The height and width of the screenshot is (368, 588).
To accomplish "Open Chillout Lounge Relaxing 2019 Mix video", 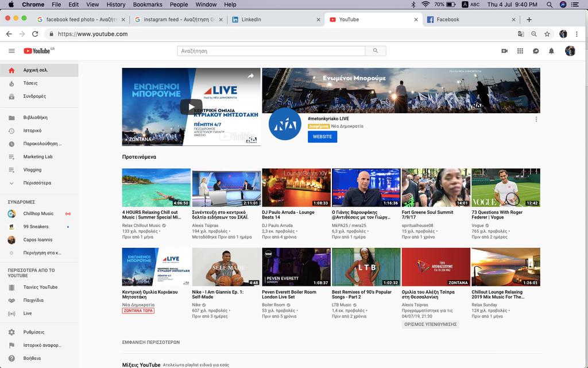I will (506, 267).
